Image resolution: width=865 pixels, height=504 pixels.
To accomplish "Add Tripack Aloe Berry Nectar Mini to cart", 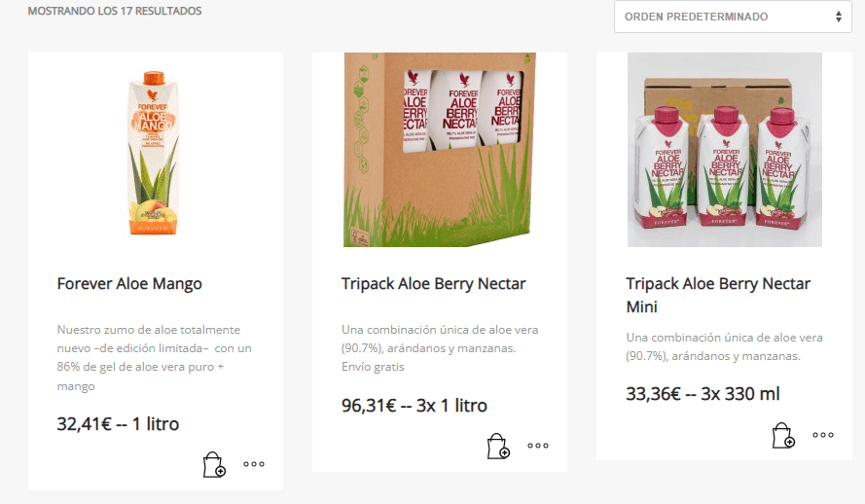I will (x=783, y=435).
